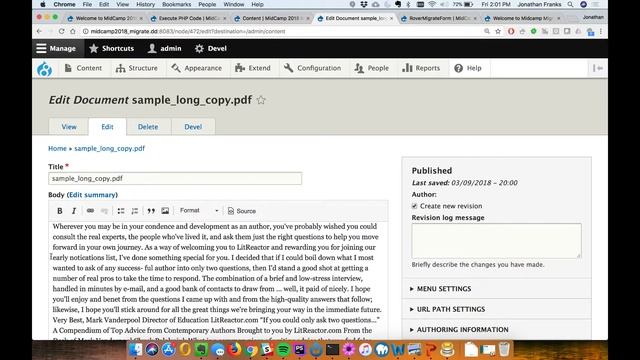The image size is (640, 360).
Task: Apply block quote formatting in the body editor
Action: (x=151, y=211)
